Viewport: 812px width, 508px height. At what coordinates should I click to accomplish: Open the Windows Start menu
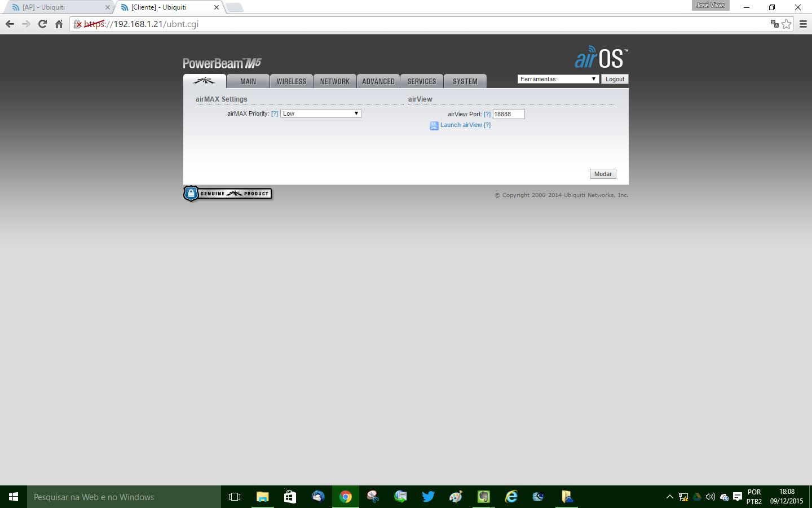coord(14,497)
